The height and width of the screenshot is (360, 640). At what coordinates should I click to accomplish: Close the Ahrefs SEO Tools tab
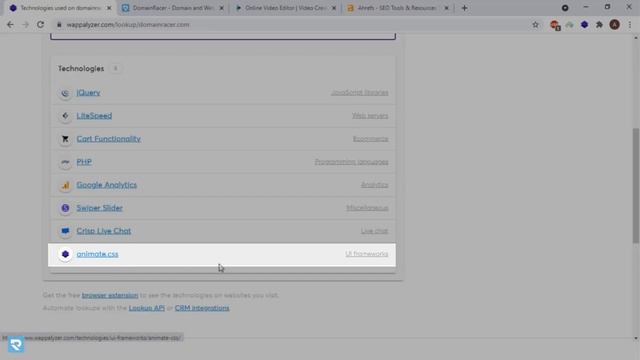point(446,8)
